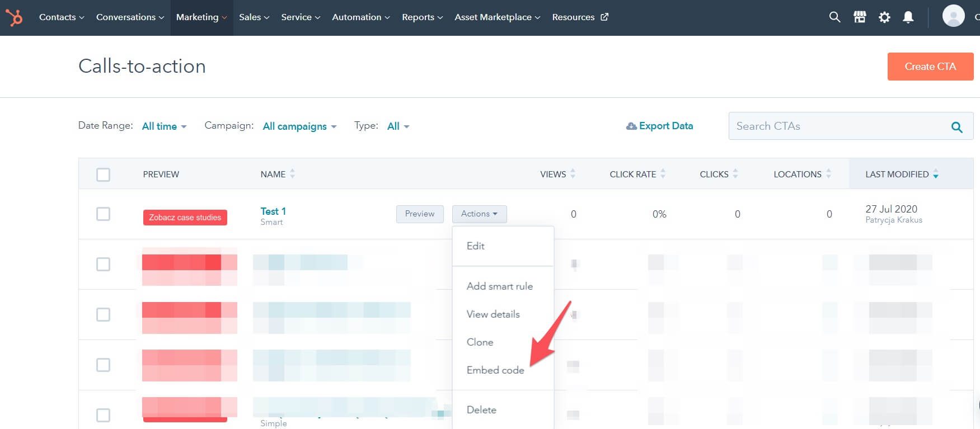Viewport: 980px width, 429px height.
Task: Sort by Views column arrows
Action: click(573, 174)
